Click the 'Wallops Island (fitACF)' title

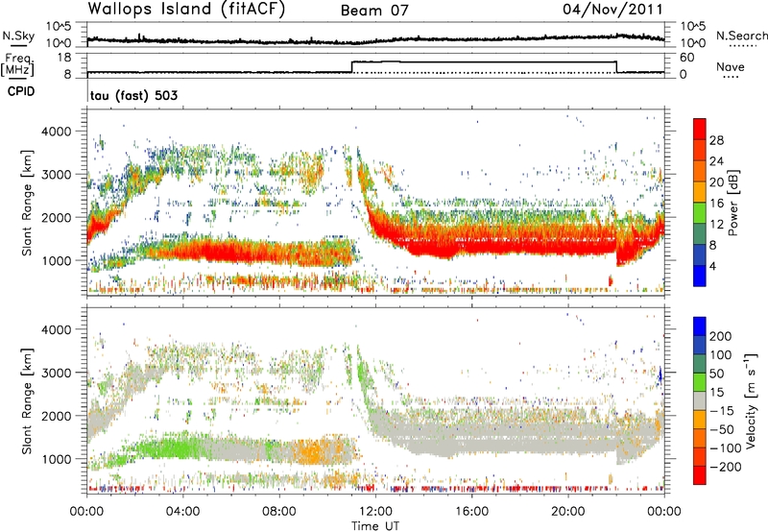tap(186, 10)
